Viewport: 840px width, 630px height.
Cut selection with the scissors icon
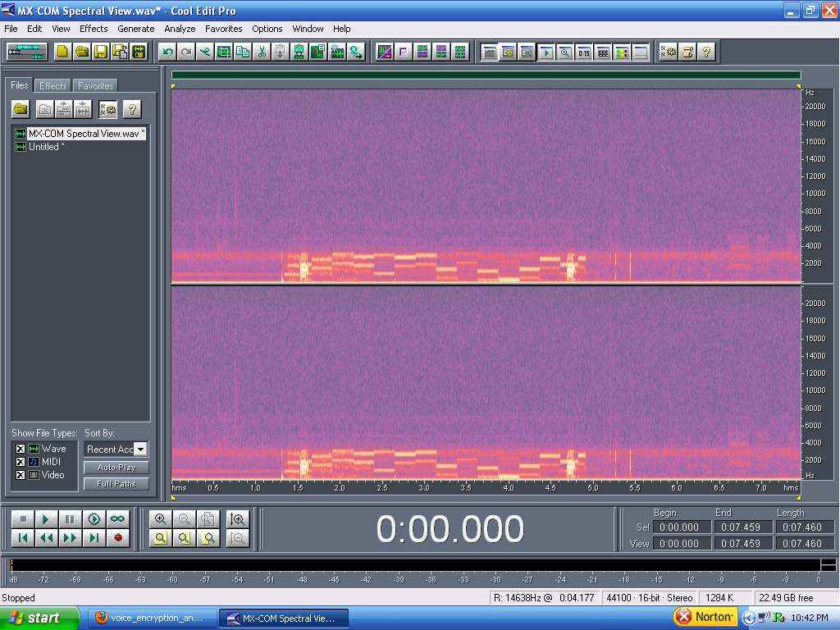point(262,52)
